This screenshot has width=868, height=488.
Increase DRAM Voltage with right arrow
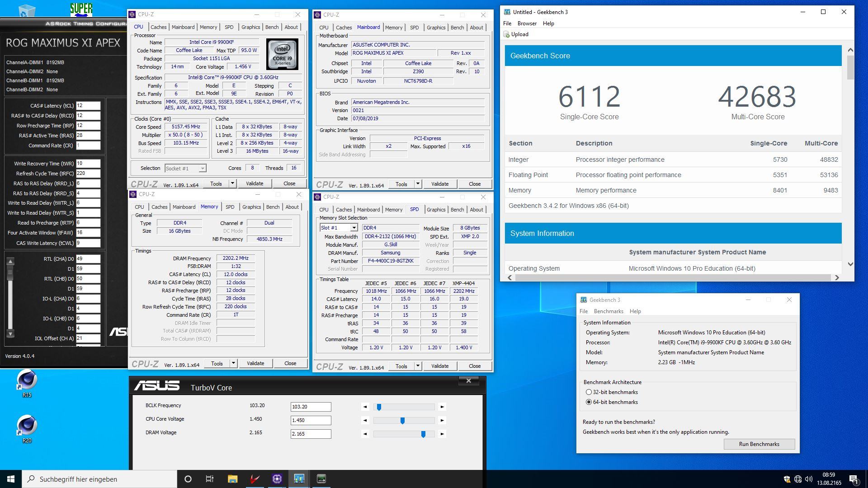[x=442, y=434]
